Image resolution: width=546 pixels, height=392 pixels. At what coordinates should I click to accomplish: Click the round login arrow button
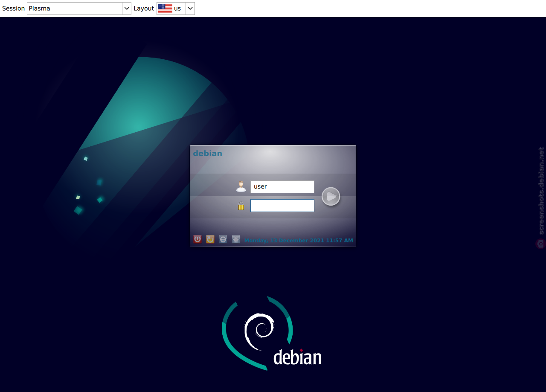(x=331, y=197)
